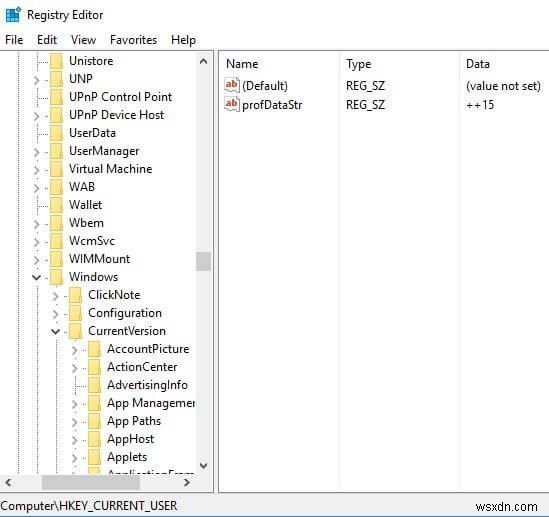Click the UserData folder icon
Image resolution: width=549 pixels, height=517 pixels.
[56, 133]
